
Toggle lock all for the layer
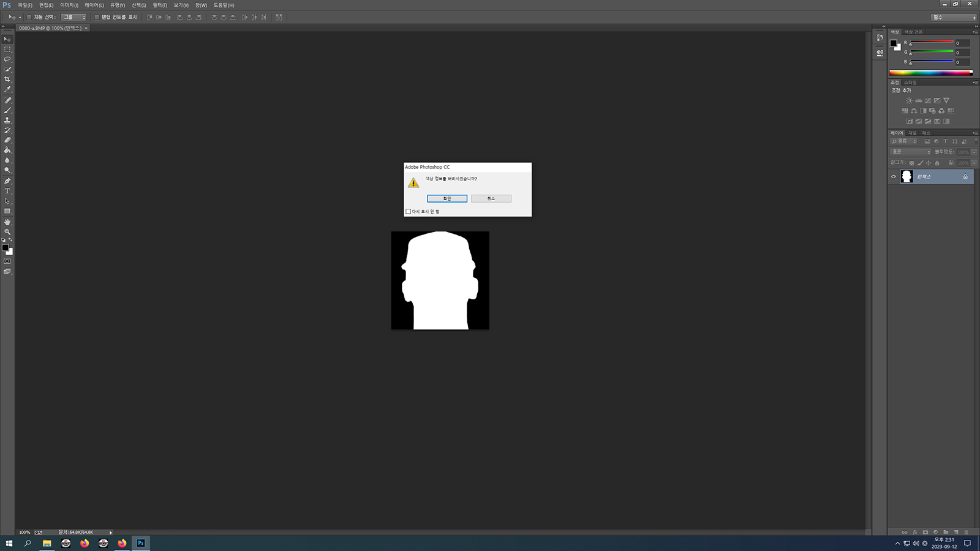[x=937, y=163]
